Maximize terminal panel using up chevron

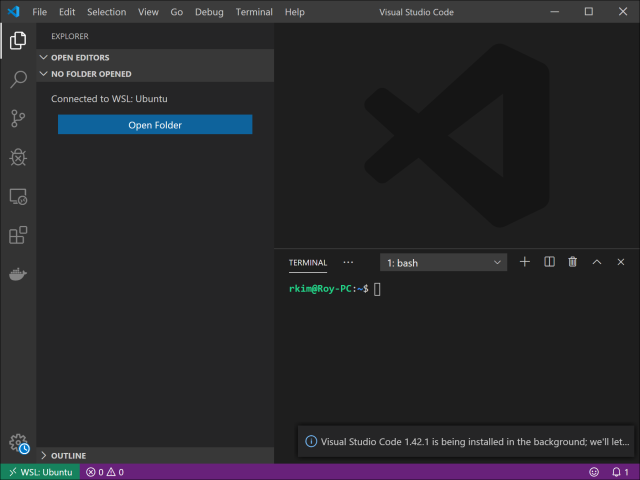point(597,262)
